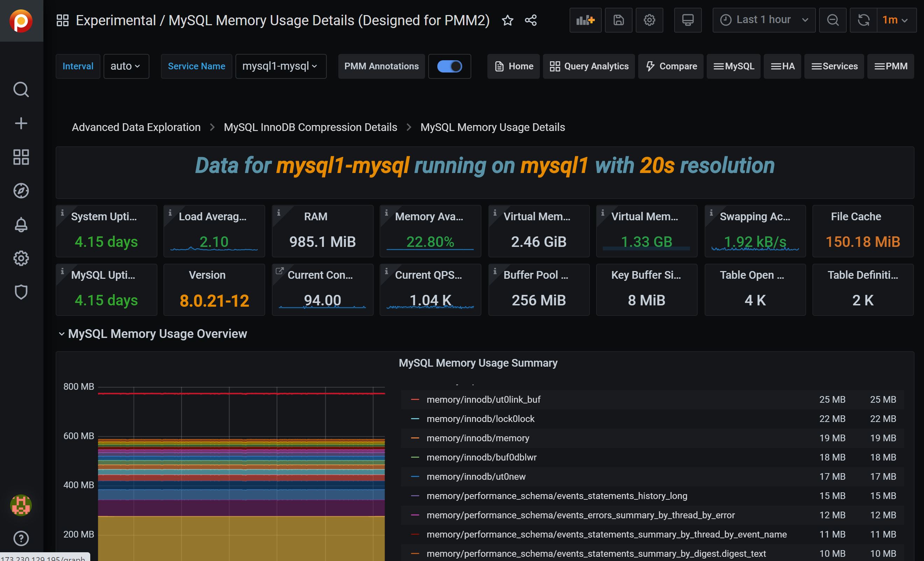The height and width of the screenshot is (561, 924).
Task: Open dashboard settings gear in top bar
Action: (x=649, y=20)
